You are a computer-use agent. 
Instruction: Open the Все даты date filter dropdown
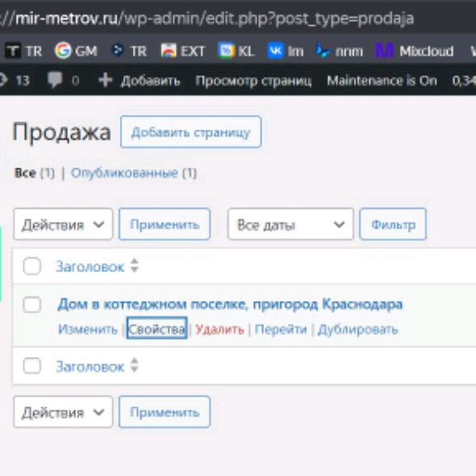(291, 224)
